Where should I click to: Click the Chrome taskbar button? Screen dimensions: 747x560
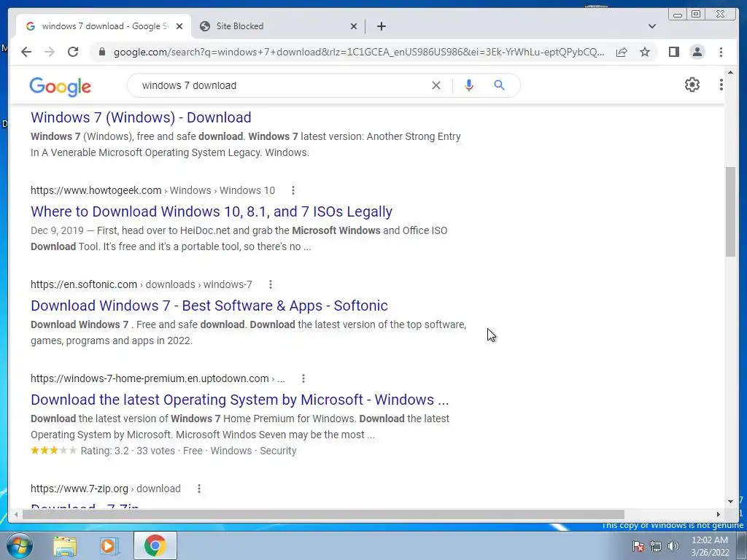[155, 545]
